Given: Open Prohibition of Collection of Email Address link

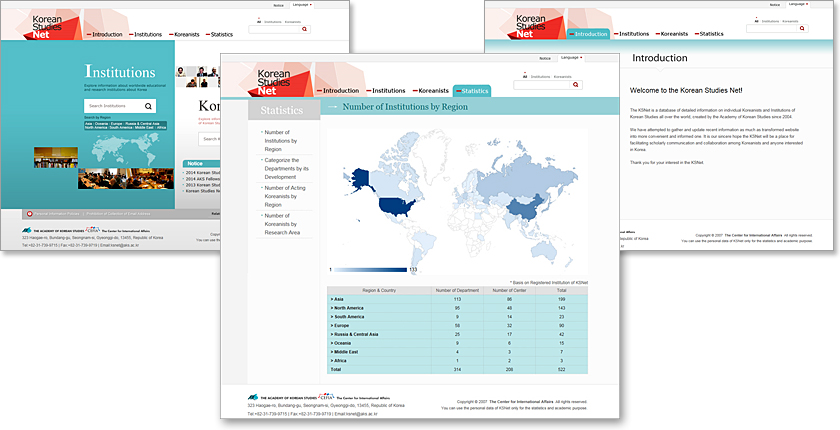Looking at the screenshot, I should 118,214.
